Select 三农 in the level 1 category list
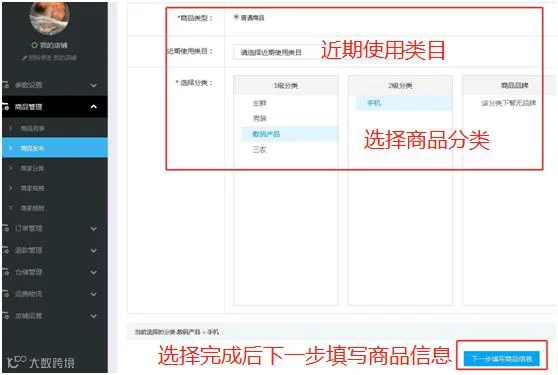The height and width of the screenshot is (375, 558). click(259, 150)
